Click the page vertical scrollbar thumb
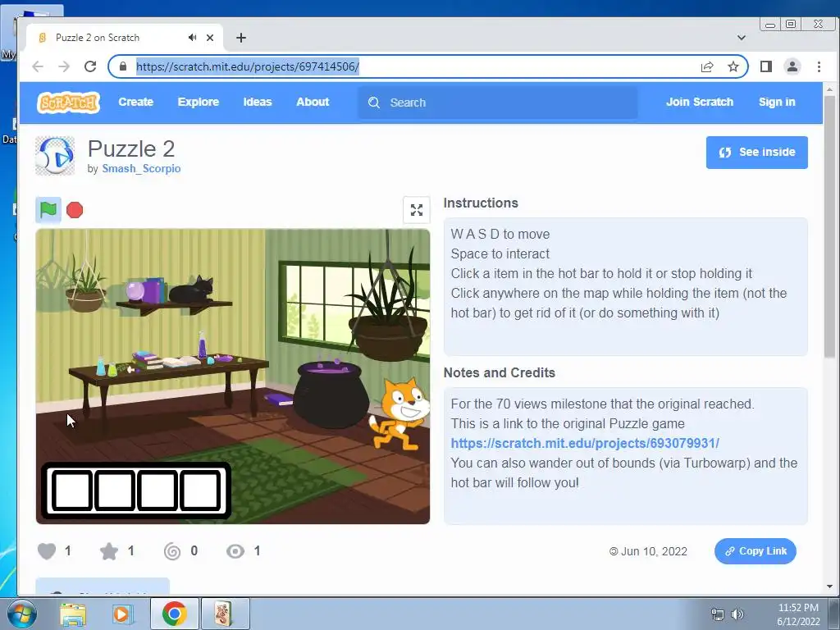Screen dimensions: 840x630 coord(829,227)
